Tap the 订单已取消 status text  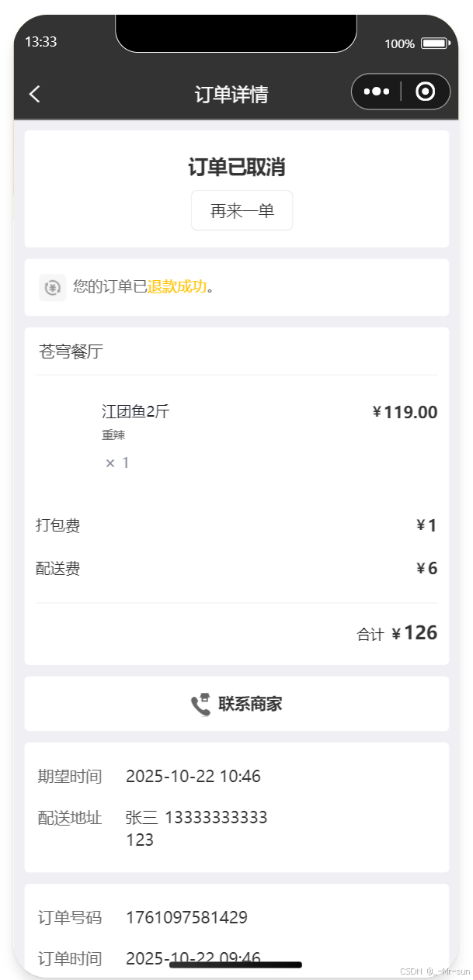(236, 167)
